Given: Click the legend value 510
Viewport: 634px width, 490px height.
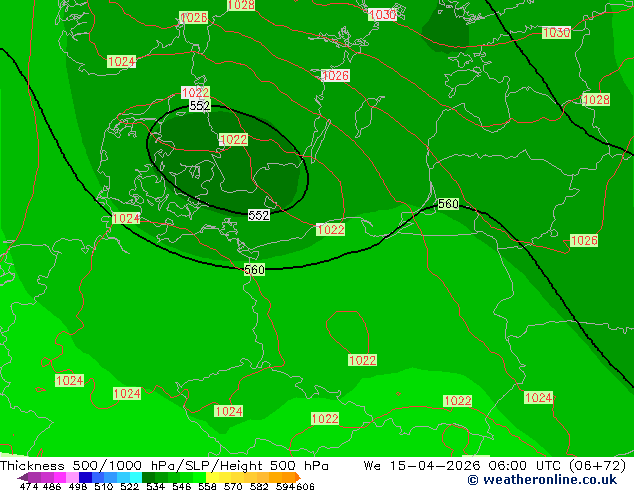Looking at the screenshot, I should (x=104, y=486).
